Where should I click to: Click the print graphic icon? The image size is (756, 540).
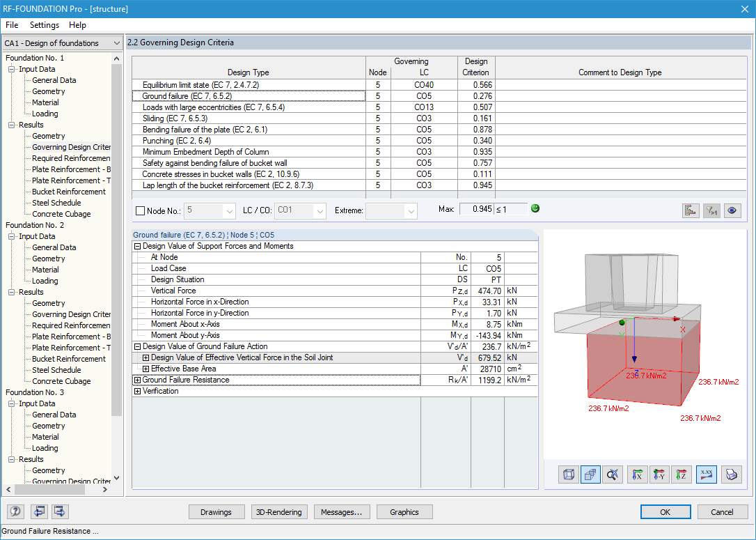pyautogui.click(x=732, y=475)
